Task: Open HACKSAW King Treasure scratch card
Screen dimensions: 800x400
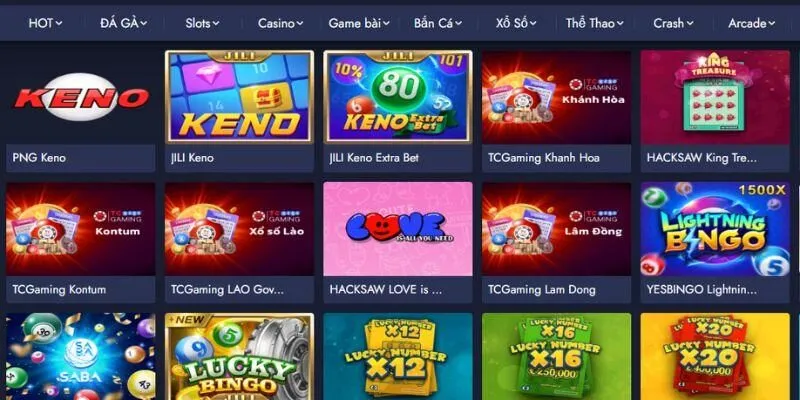Action: [x=715, y=97]
